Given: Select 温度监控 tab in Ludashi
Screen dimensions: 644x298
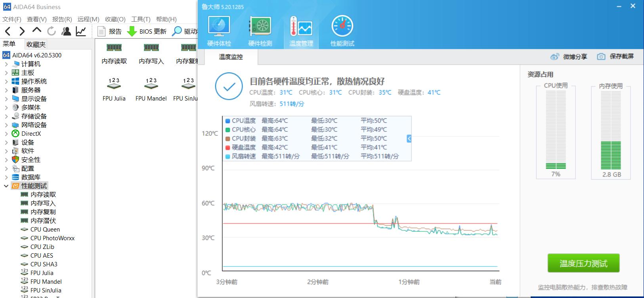Looking at the screenshot, I should (x=231, y=57).
